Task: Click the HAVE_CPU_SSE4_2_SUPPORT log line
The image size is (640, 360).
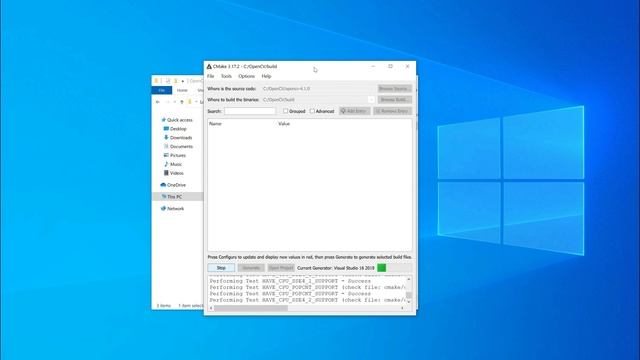Action: 307,300
